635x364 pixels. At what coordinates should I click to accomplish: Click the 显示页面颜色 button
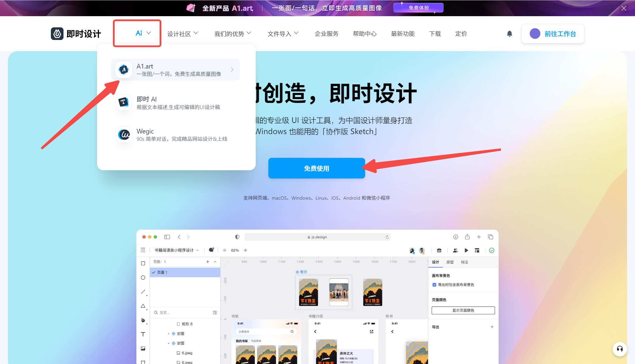click(463, 310)
